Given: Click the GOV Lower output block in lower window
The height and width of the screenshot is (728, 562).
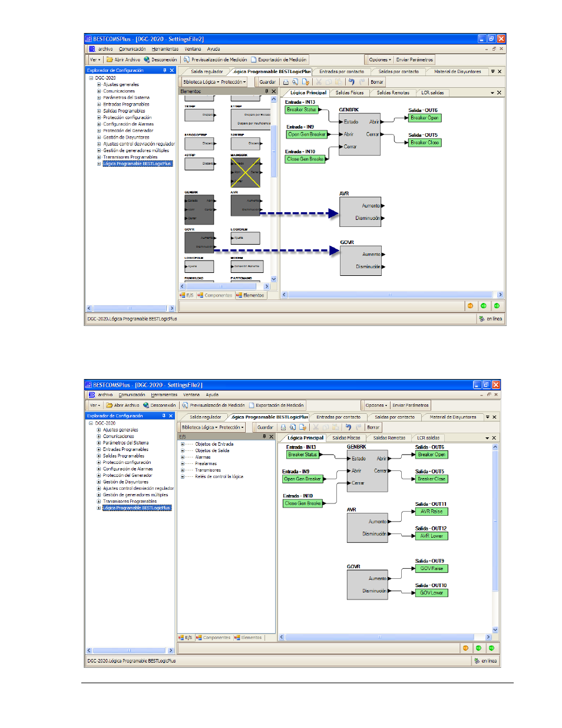Looking at the screenshot, I should [432, 593].
